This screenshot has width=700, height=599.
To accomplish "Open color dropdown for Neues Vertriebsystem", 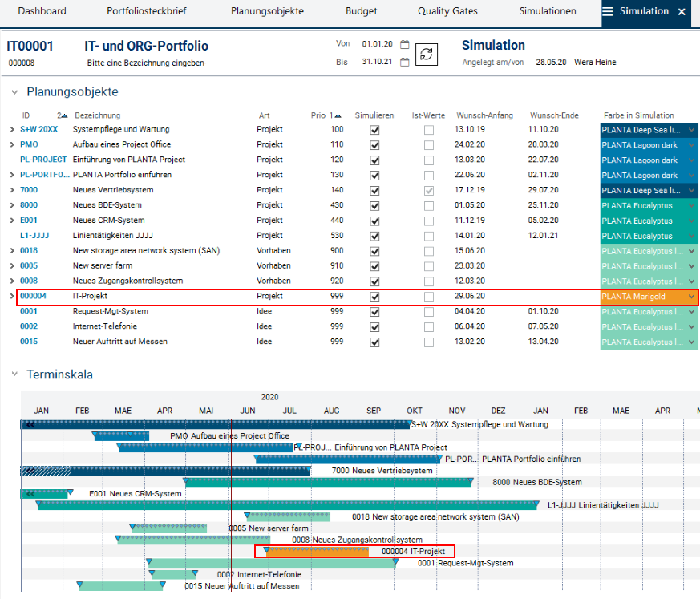I will pyautogui.click(x=691, y=191).
